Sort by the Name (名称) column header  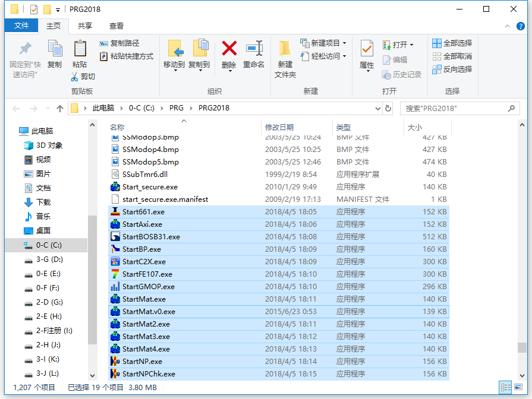[x=117, y=128]
